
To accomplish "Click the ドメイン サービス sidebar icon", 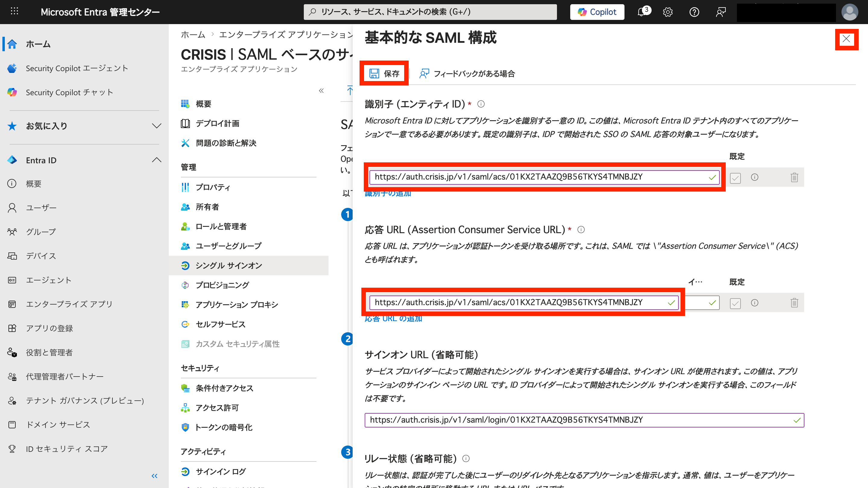I will (x=12, y=425).
